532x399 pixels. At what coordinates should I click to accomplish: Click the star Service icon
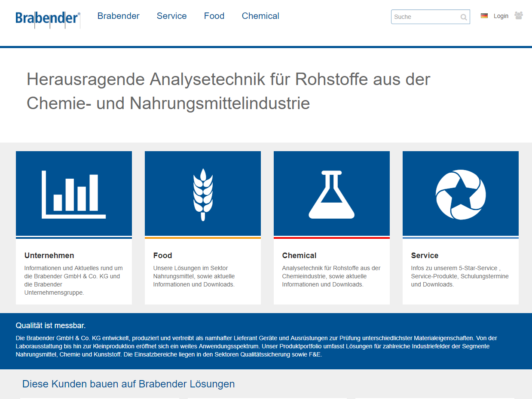(x=461, y=194)
